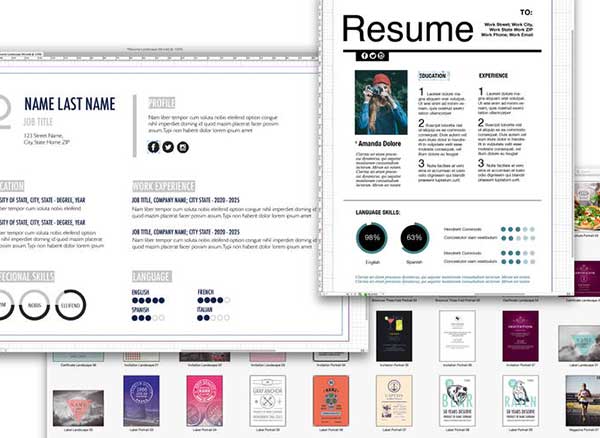Image resolution: width=600 pixels, height=438 pixels.
Task: Select the LANGUAGE section heading in landscape resume
Action: pos(152,276)
